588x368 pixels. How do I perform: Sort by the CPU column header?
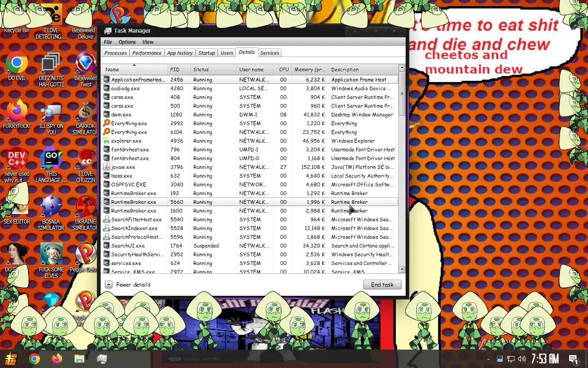283,69
